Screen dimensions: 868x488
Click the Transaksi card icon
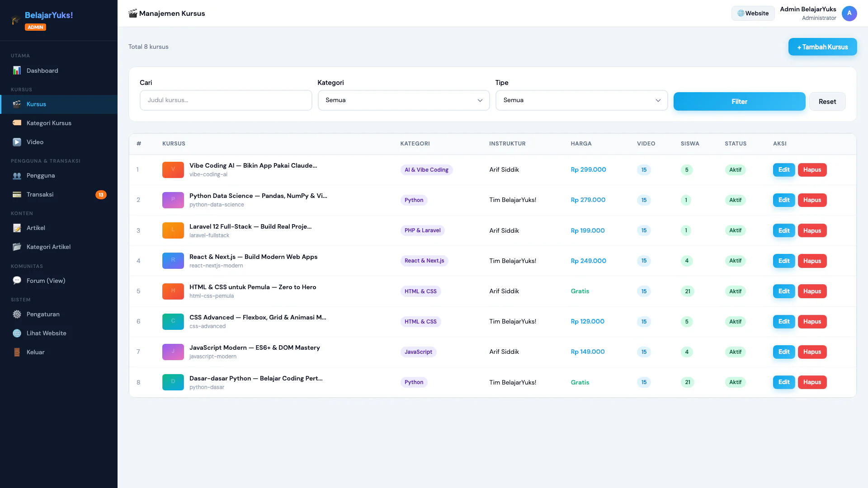click(x=17, y=194)
